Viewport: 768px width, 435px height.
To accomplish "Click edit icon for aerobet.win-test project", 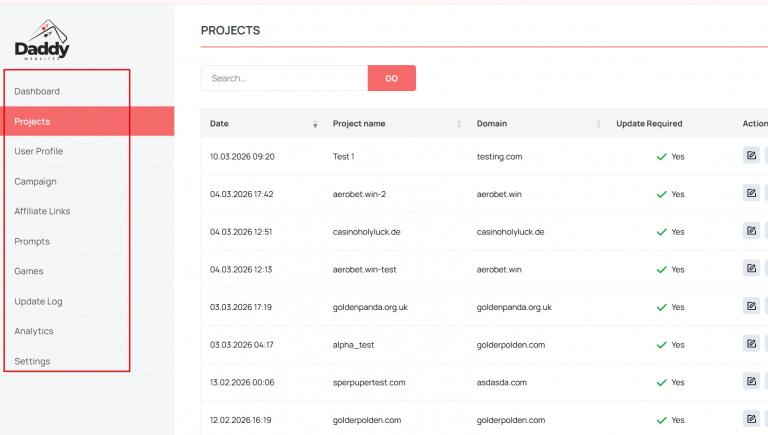I will coord(751,268).
